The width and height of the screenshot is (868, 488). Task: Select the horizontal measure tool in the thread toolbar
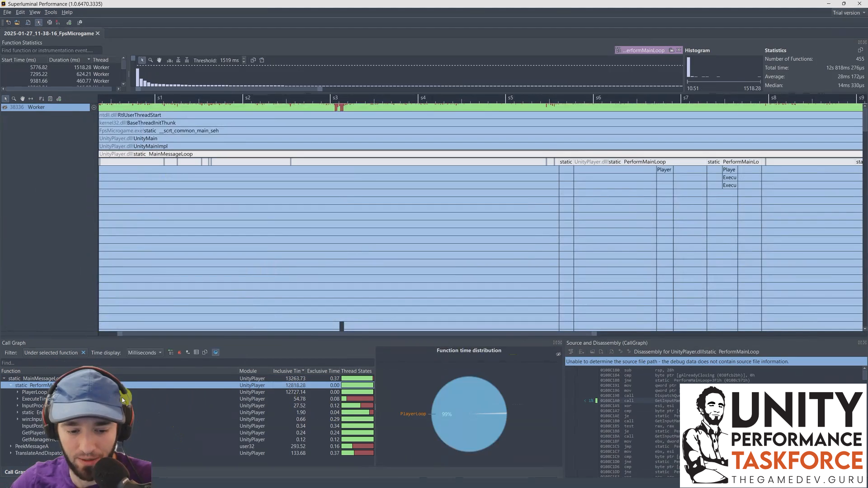pos(31,99)
